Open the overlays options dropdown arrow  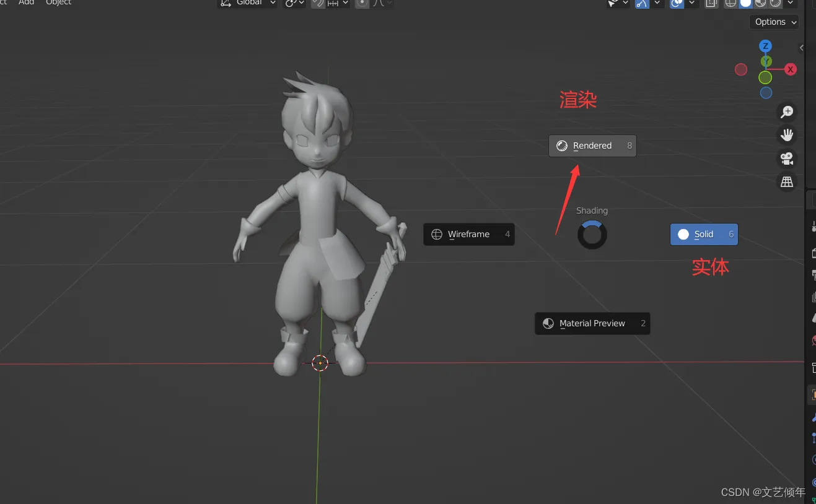click(691, 3)
